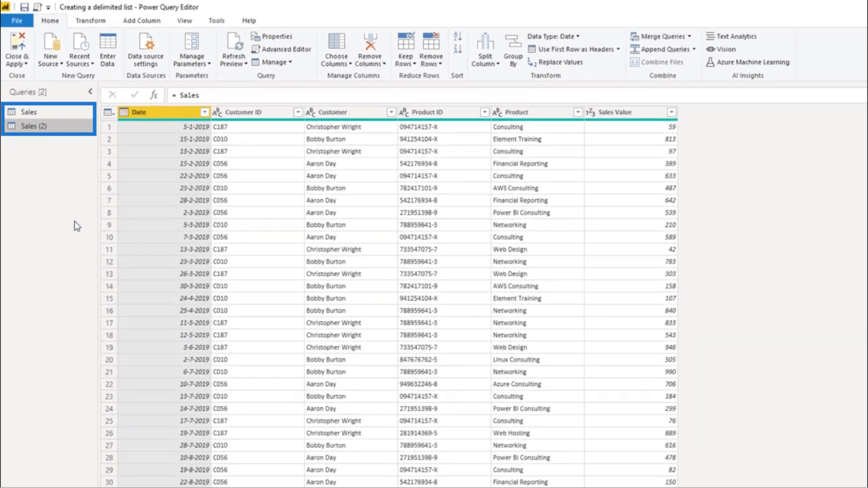The image size is (868, 488).
Task: Open the Customer column filter dropdown
Action: pos(391,112)
